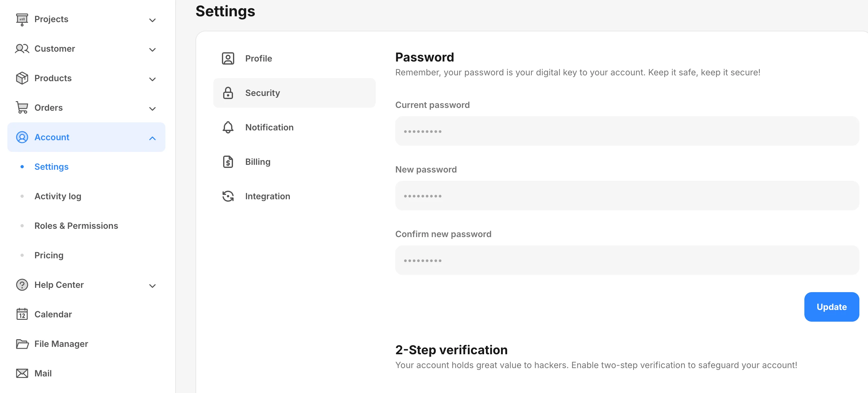
Task: Click the Customer people icon
Action: click(22, 49)
